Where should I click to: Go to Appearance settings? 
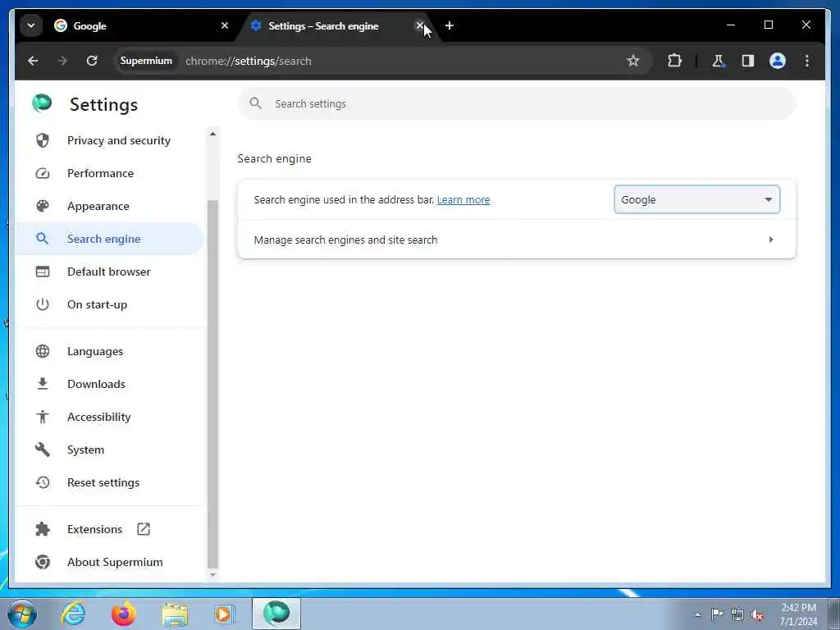(110, 206)
